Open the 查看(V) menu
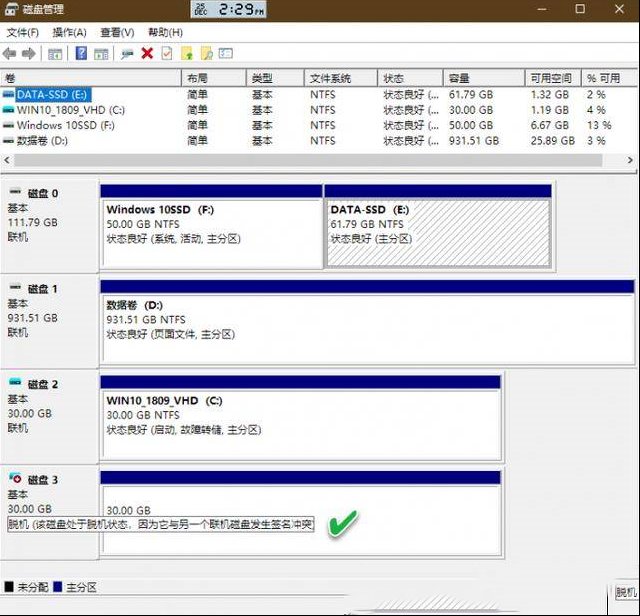The width and height of the screenshot is (640, 616). click(x=117, y=32)
